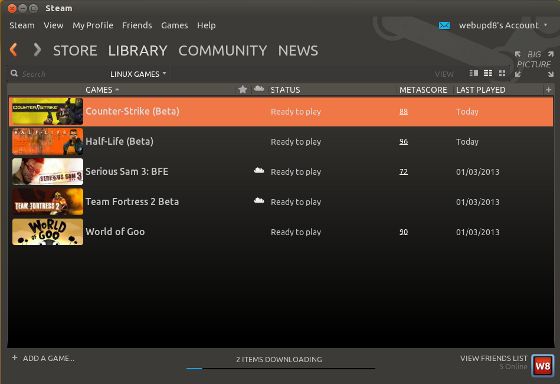Screen dimensions: 560x384
Task: Go forward with the grey forward arrow
Action: click(37, 50)
